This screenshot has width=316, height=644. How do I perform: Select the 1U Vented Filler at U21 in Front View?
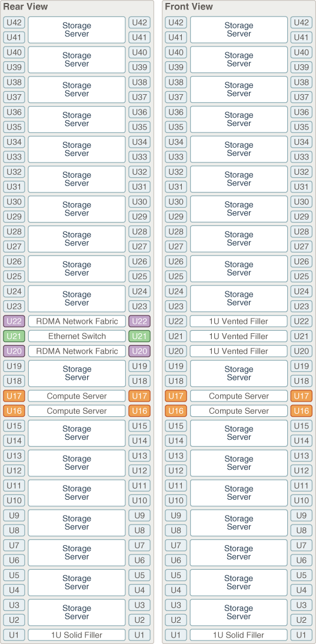tap(239, 336)
